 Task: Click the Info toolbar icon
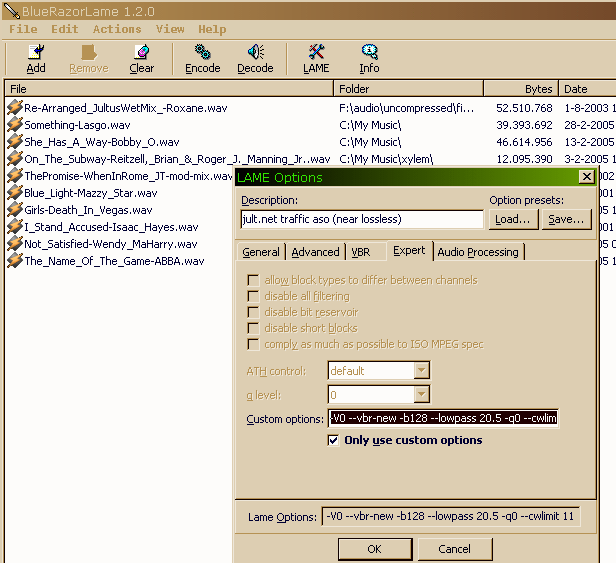(369, 52)
